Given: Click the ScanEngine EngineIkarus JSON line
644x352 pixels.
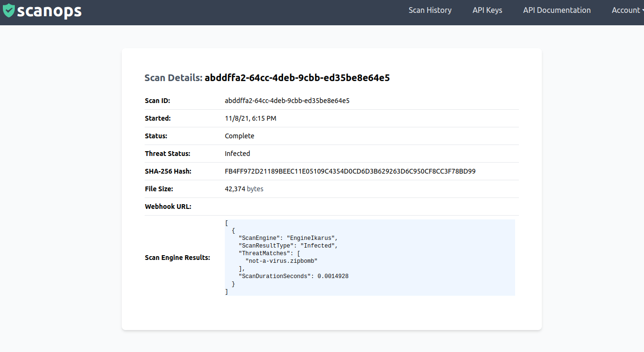Looking at the screenshot, I should 288,238.
